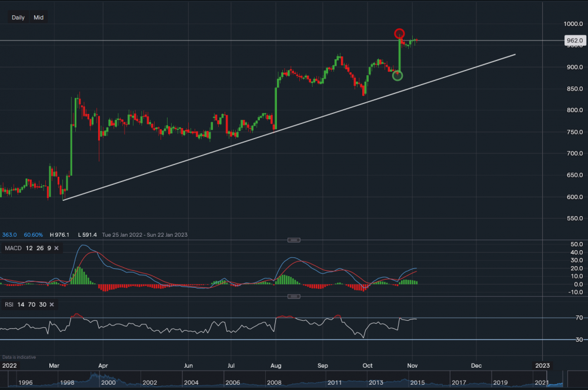Toggle the Daily timeframe setting
The image size is (588, 390).
[x=18, y=17]
